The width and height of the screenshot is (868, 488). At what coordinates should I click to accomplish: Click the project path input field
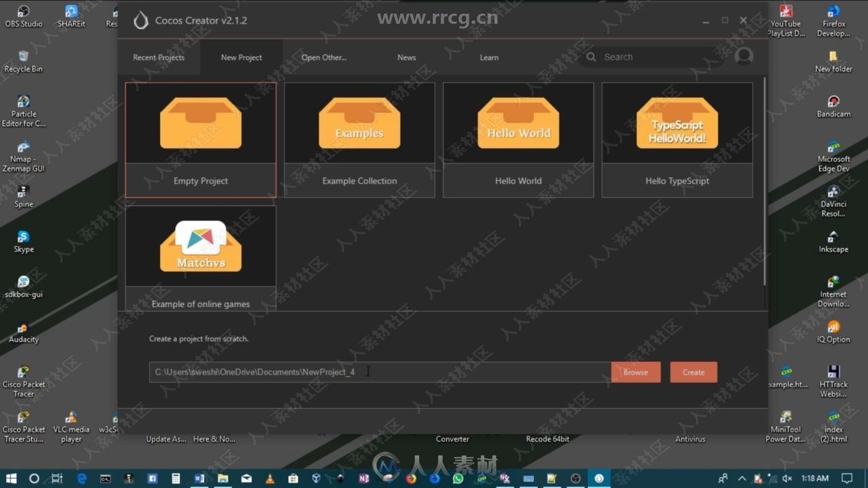[380, 372]
